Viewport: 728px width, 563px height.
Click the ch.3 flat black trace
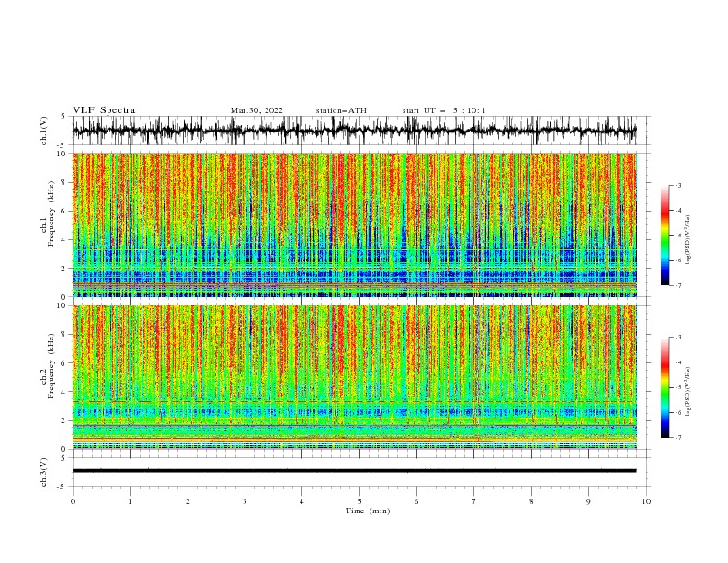[354, 471]
